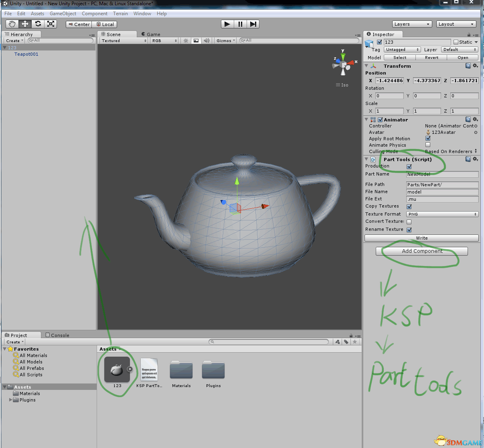Open the Texture Format PNG dropdown

pyautogui.click(x=442, y=214)
